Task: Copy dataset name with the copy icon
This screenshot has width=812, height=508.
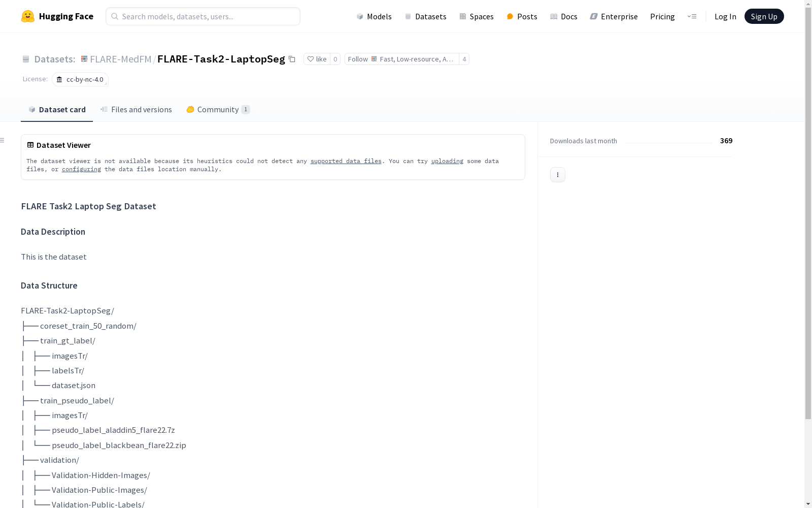Action: point(292,59)
